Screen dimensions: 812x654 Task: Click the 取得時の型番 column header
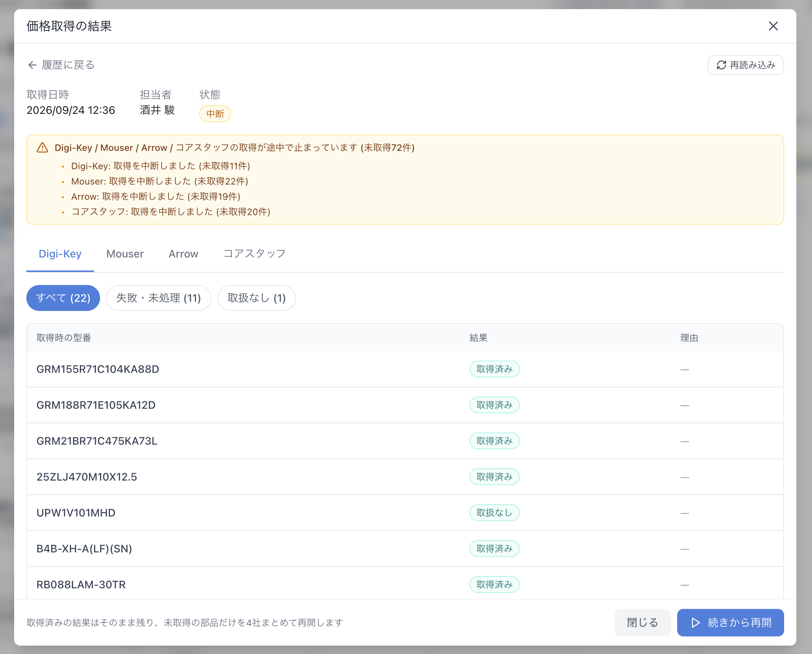[64, 338]
